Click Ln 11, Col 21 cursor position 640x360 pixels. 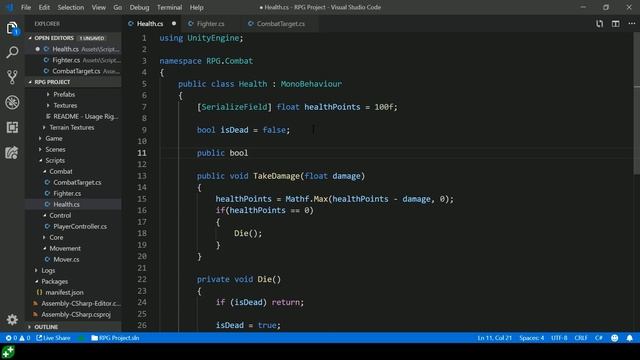point(494,338)
